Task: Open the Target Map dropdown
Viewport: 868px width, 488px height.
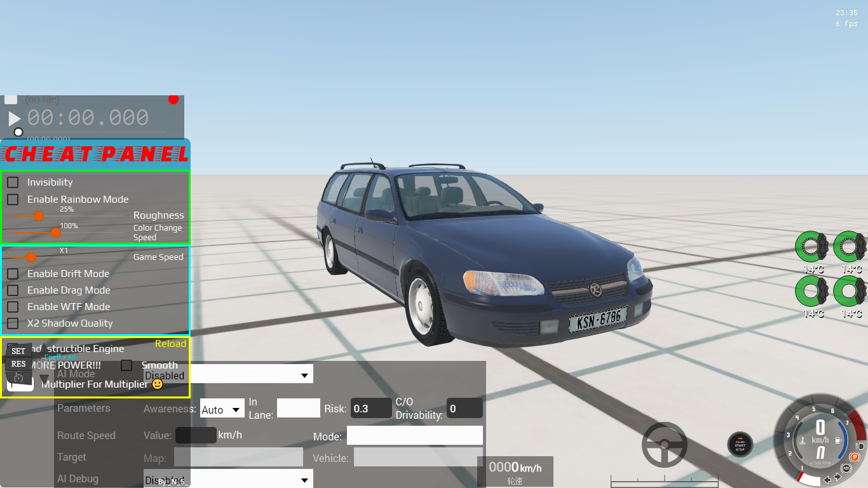Action: click(x=238, y=457)
